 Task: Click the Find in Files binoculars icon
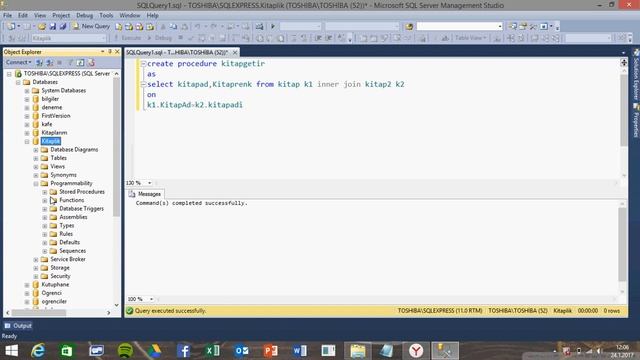409,27
